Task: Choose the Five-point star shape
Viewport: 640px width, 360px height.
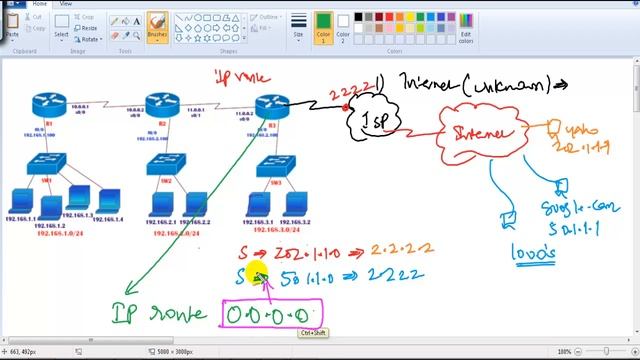Action: tap(198, 38)
